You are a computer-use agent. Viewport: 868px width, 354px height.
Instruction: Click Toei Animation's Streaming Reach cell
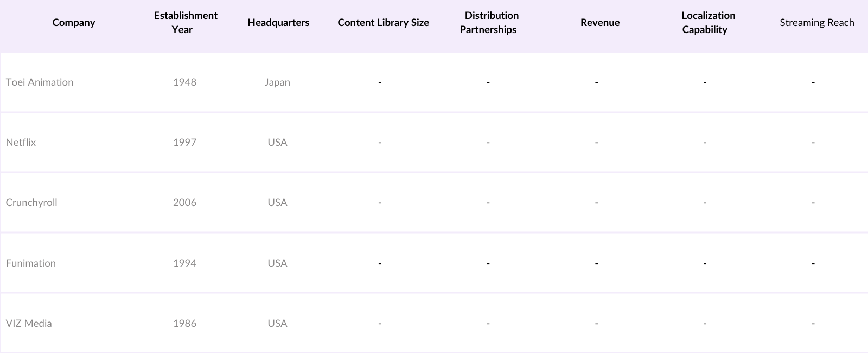(x=813, y=82)
